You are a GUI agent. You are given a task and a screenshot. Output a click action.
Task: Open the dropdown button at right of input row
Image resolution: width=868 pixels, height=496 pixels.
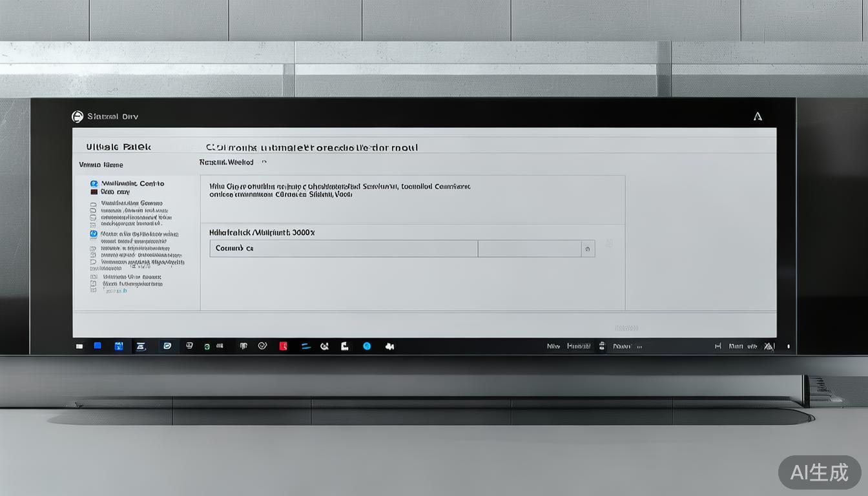(588, 249)
